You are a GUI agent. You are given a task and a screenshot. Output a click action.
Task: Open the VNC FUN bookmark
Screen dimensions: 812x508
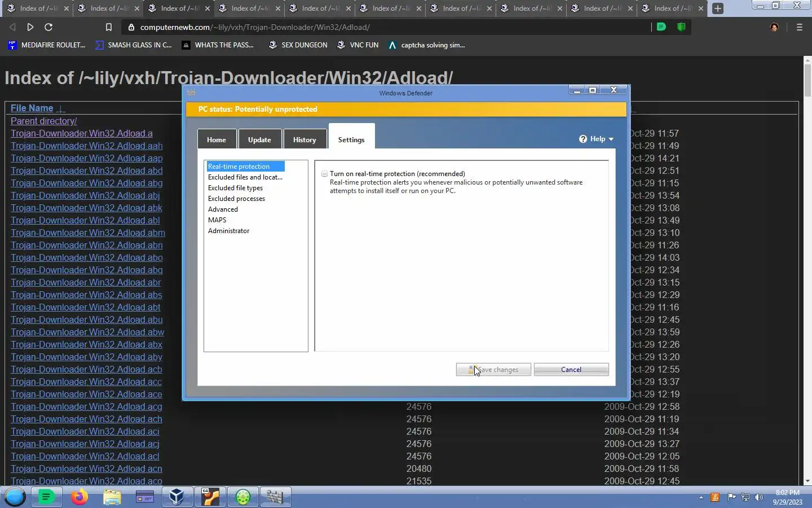pos(358,45)
